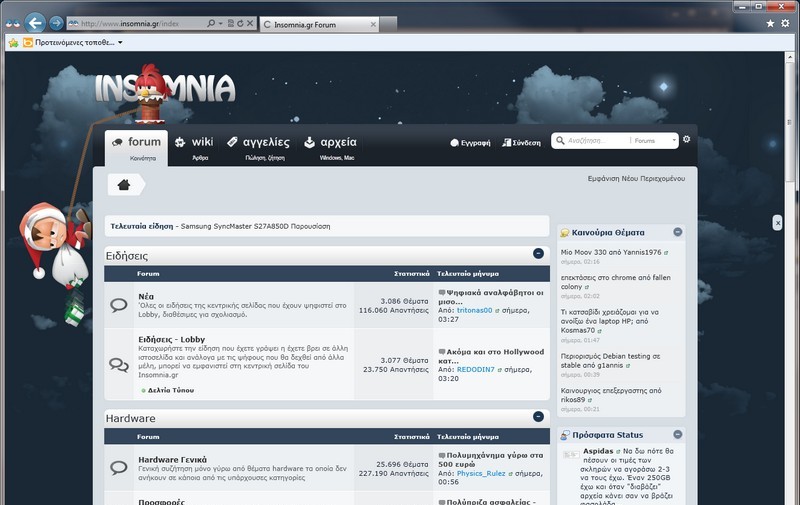The width and height of the screenshot is (800, 505).
Task: Click the Hardware Γενικά speech bubble icon
Action: click(119, 467)
